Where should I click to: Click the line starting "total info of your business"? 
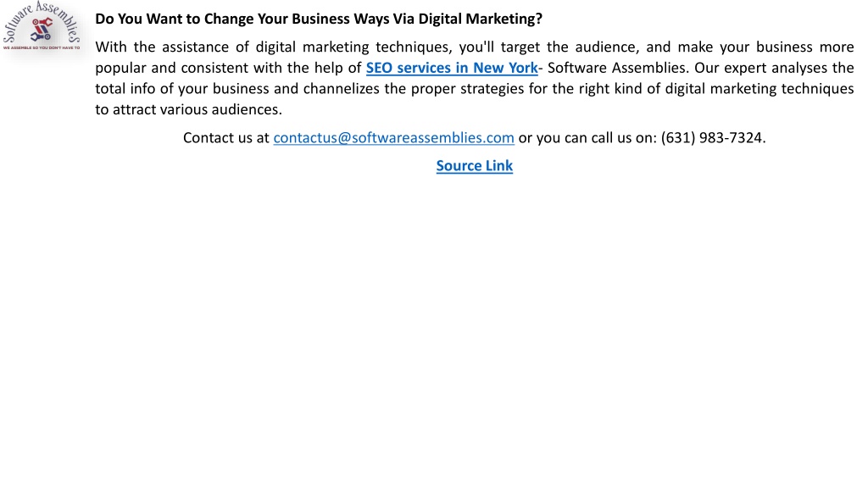point(475,89)
